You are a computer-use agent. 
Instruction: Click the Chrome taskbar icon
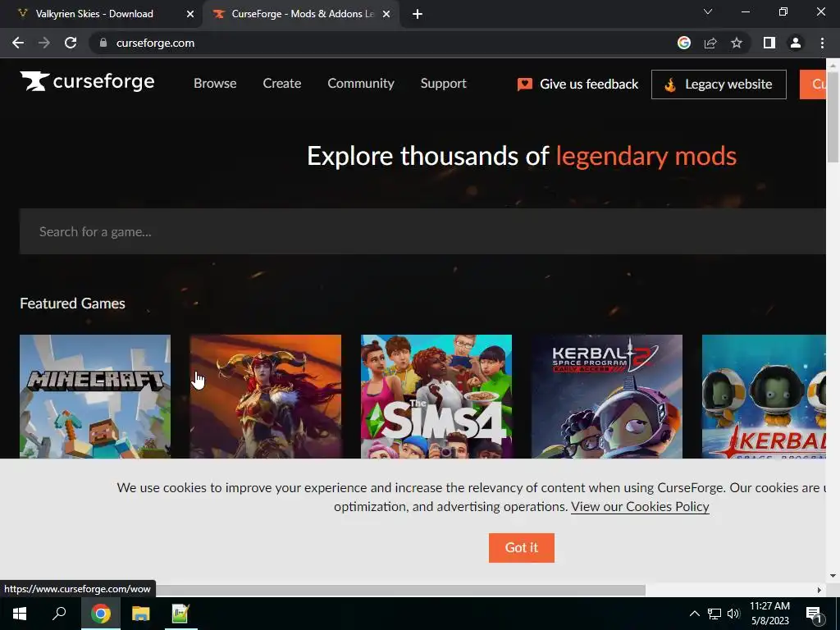101,614
